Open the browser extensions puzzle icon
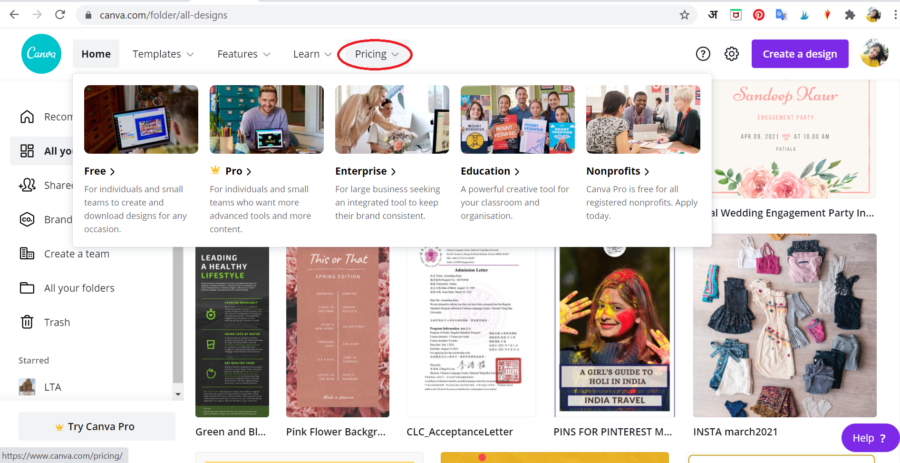The width and height of the screenshot is (900, 463). pyautogui.click(x=849, y=15)
